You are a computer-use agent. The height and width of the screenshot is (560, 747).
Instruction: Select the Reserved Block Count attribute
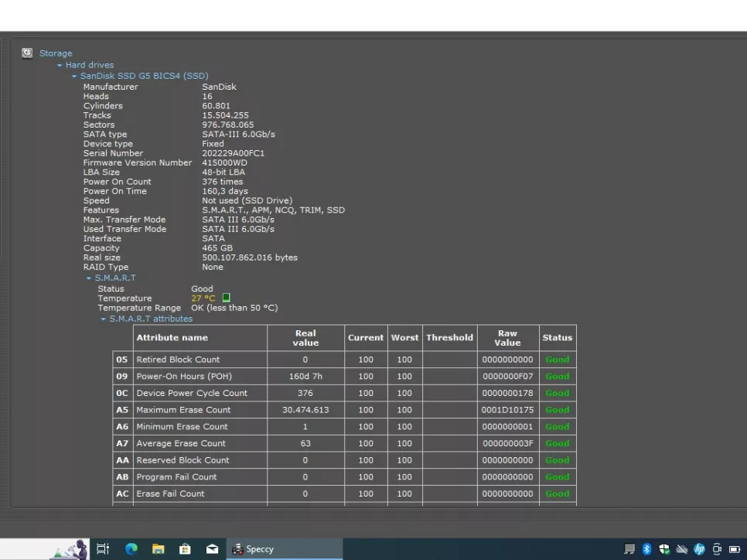coord(183,460)
